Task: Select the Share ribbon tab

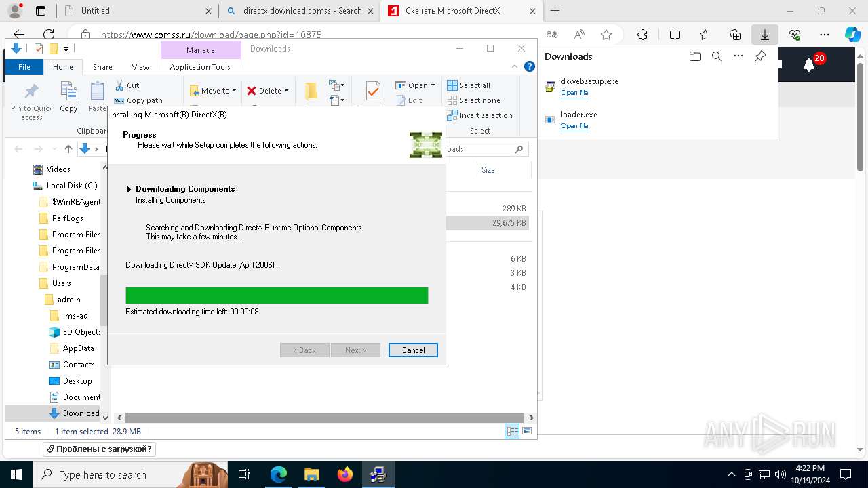Action: coord(102,67)
